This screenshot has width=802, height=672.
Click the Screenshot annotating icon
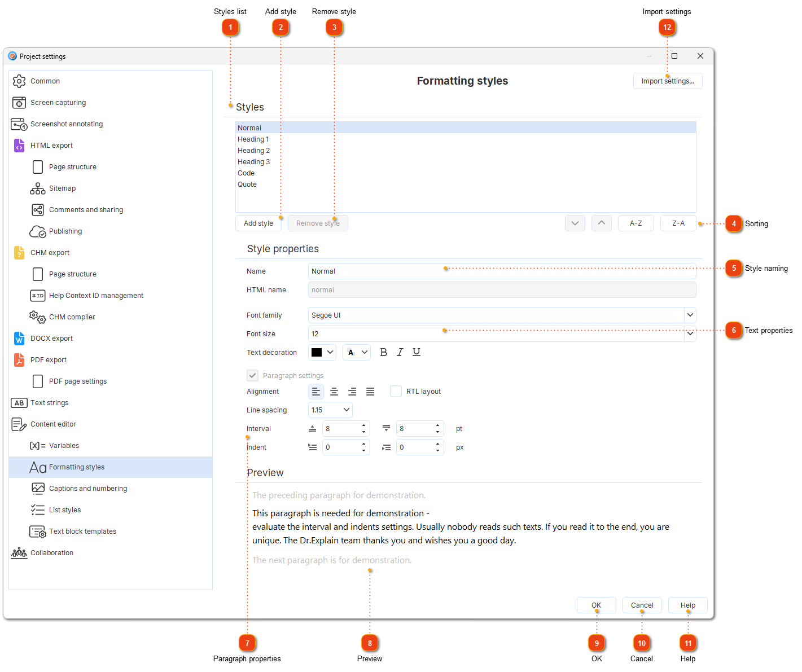click(19, 124)
